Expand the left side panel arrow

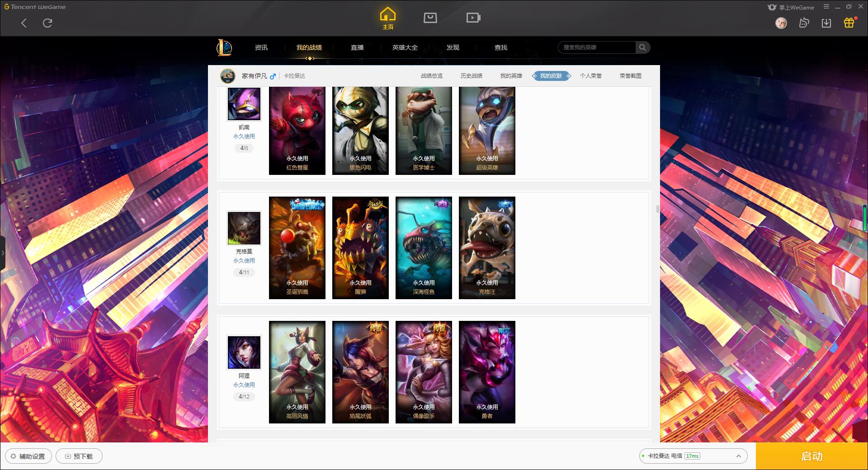pyautogui.click(x=3, y=253)
